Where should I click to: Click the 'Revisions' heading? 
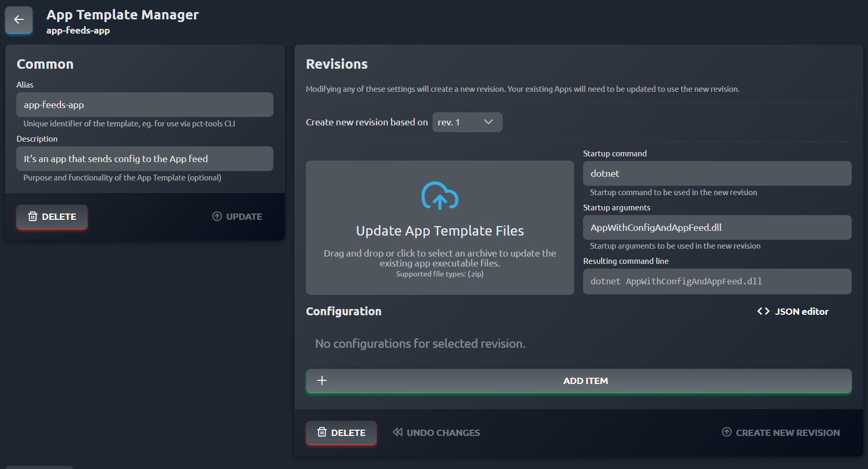(337, 64)
